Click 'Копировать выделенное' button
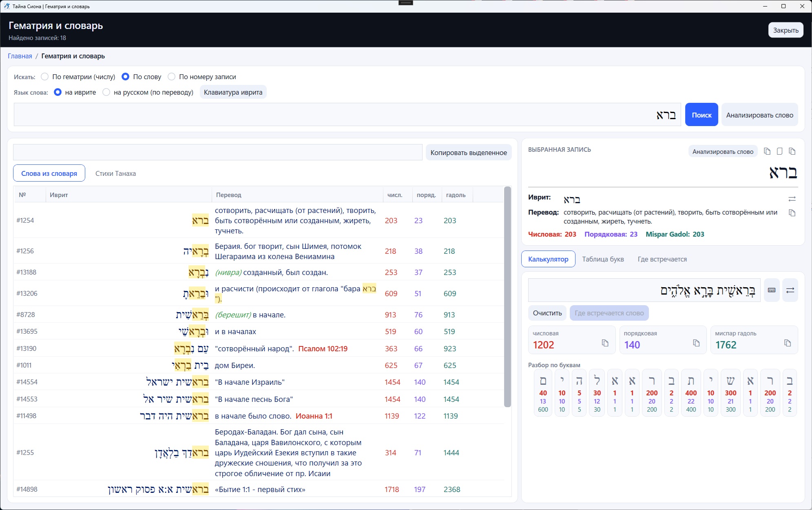 (x=469, y=153)
